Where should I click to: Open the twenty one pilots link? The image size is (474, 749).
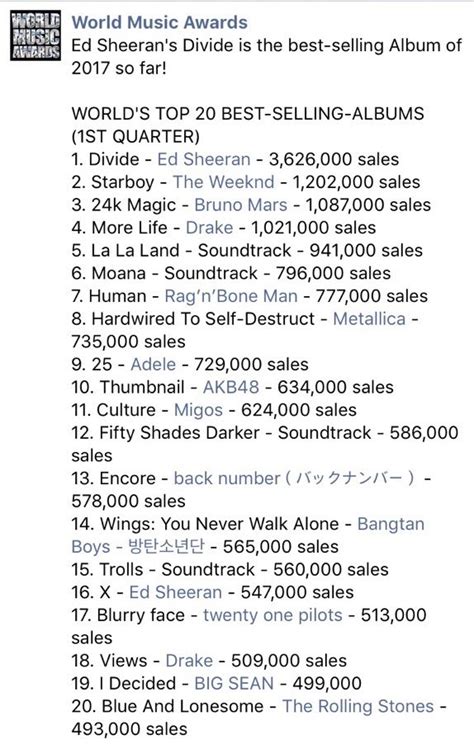[x=273, y=615]
